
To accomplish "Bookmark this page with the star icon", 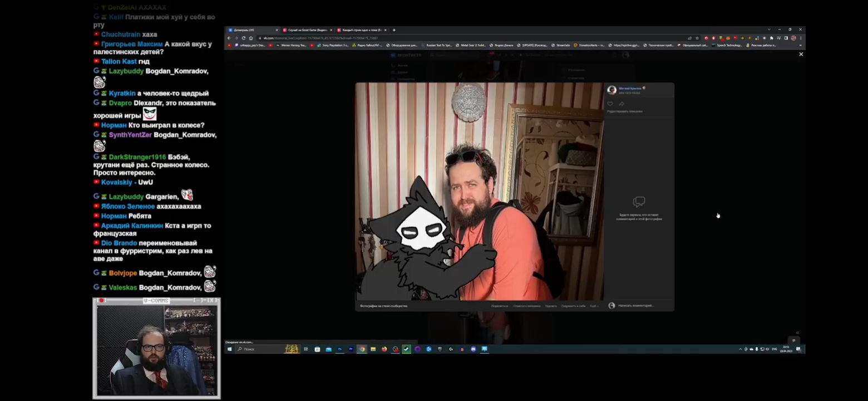I will tap(697, 38).
